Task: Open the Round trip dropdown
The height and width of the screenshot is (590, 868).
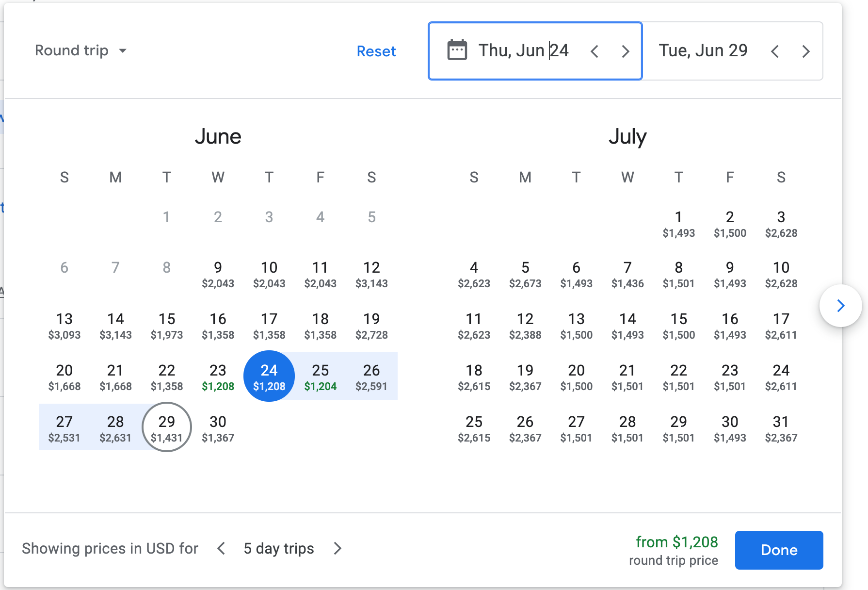Action: coord(80,50)
